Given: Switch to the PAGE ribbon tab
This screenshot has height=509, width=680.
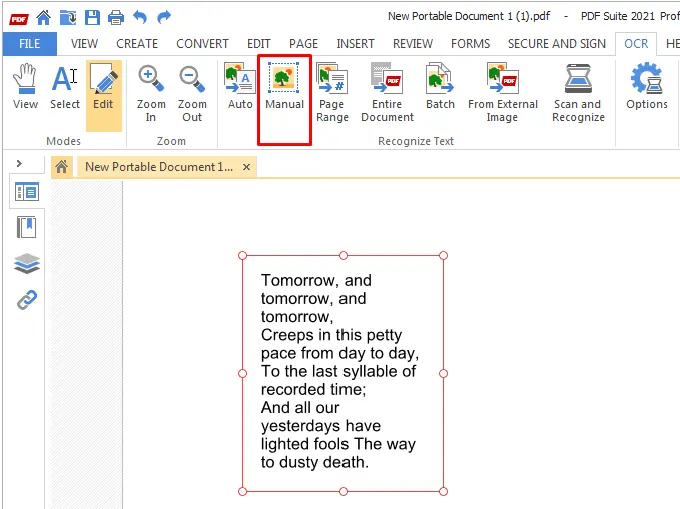Looking at the screenshot, I should 304,44.
